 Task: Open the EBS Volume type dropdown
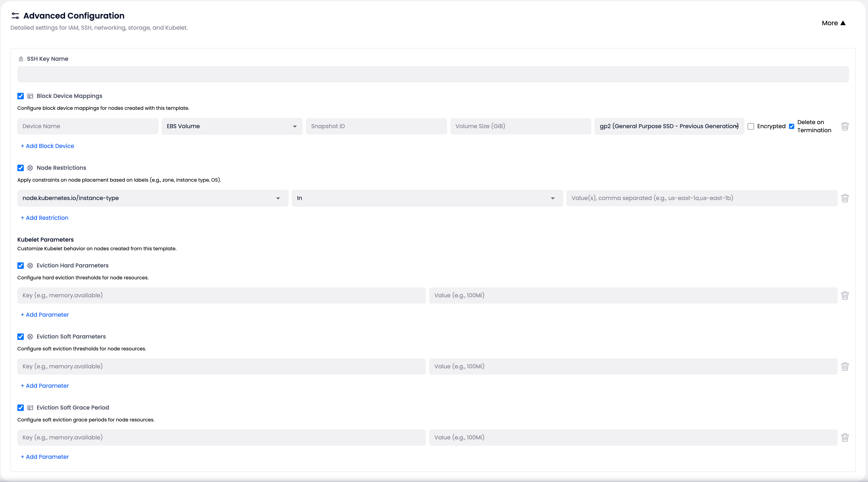click(232, 126)
